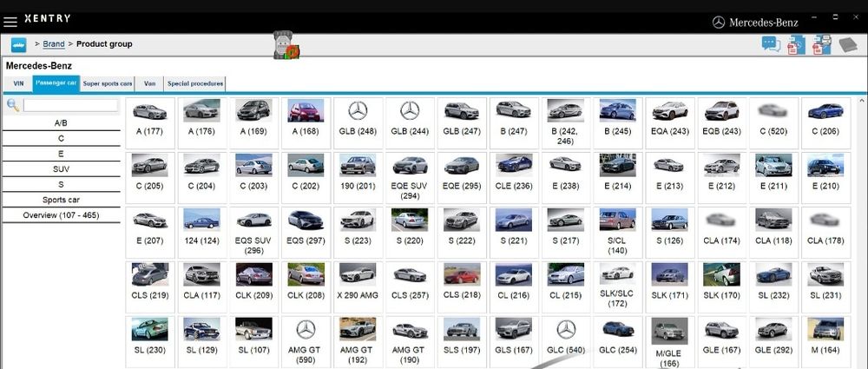Click the scrollbar up arrow
Image resolution: width=868 pixels, height=369 pixels.
pos(861,101)
